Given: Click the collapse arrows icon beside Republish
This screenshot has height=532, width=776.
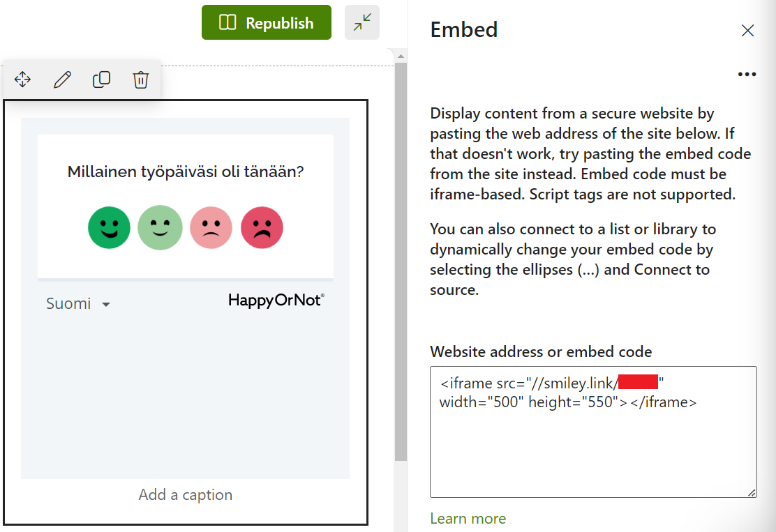Looking at the screenshot, I should [362, 23].
